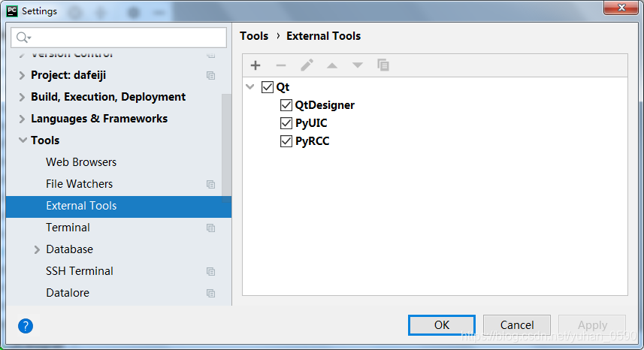The image size is (644, 350).
Task: Move tool down with the down arrow icon
Action: point(358,65)
